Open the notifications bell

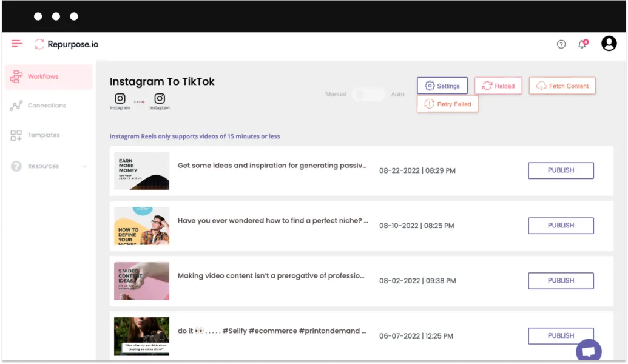coord(582,44)
